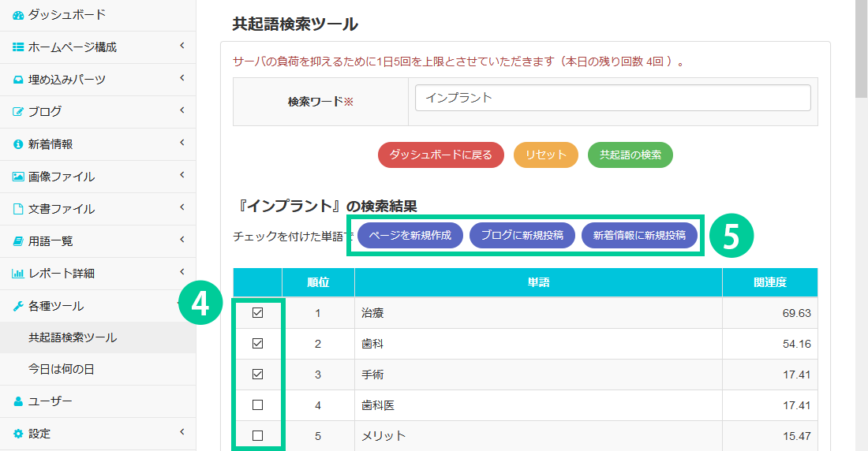Viewport: 868px width, 451px height.
Task: Uncheck the checkbox for 治療
Action: 257,313
